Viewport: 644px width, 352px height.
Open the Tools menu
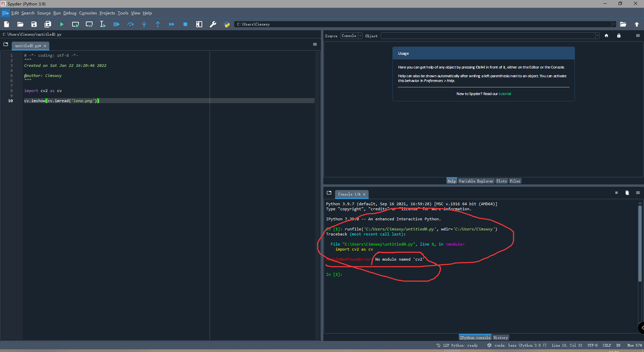click(x=123, y=13)
